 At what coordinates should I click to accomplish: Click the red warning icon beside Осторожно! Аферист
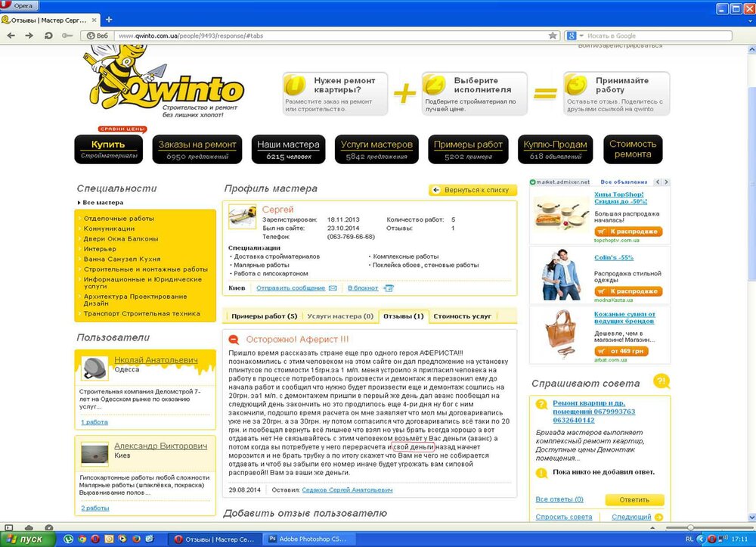(234, 338)
